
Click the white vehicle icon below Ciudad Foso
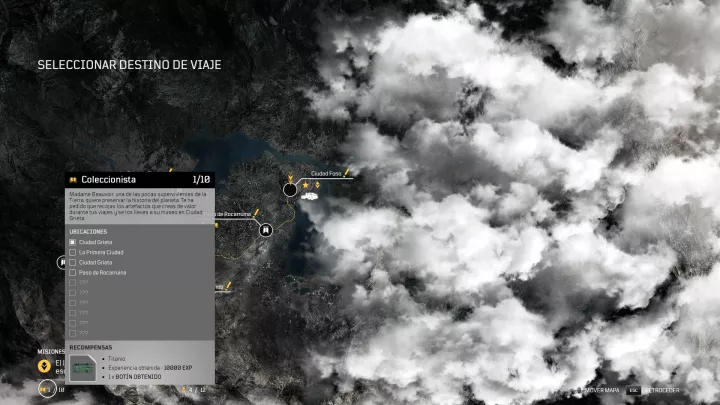(x=311, y=196)
